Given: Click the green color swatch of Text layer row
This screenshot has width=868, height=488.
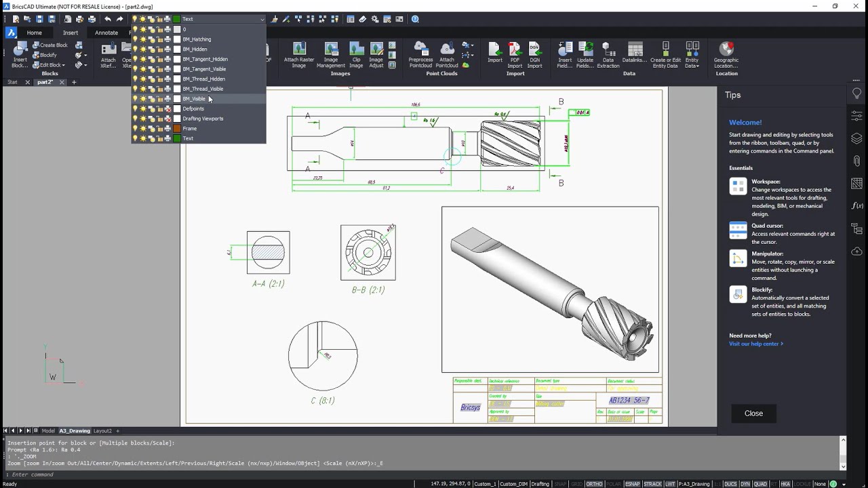Looking at the screenshot, I should click(177, 138).
